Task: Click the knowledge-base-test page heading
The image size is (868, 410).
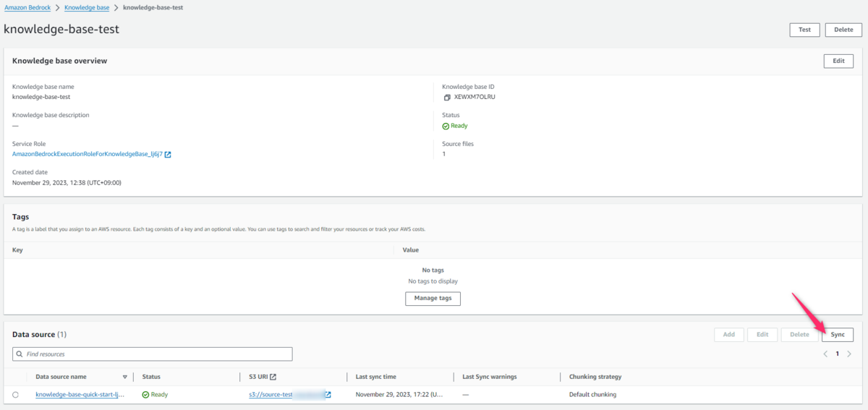Action: point(61,30)
